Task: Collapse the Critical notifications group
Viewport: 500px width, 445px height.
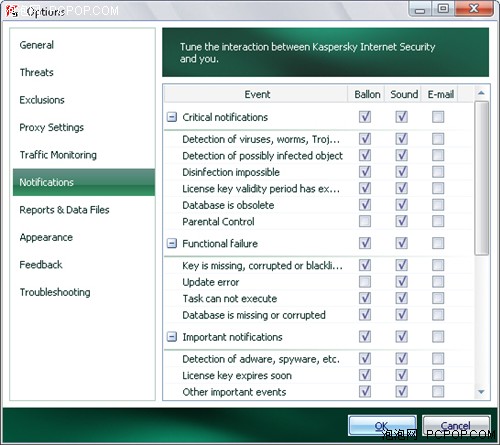Action: pos(172,117)
